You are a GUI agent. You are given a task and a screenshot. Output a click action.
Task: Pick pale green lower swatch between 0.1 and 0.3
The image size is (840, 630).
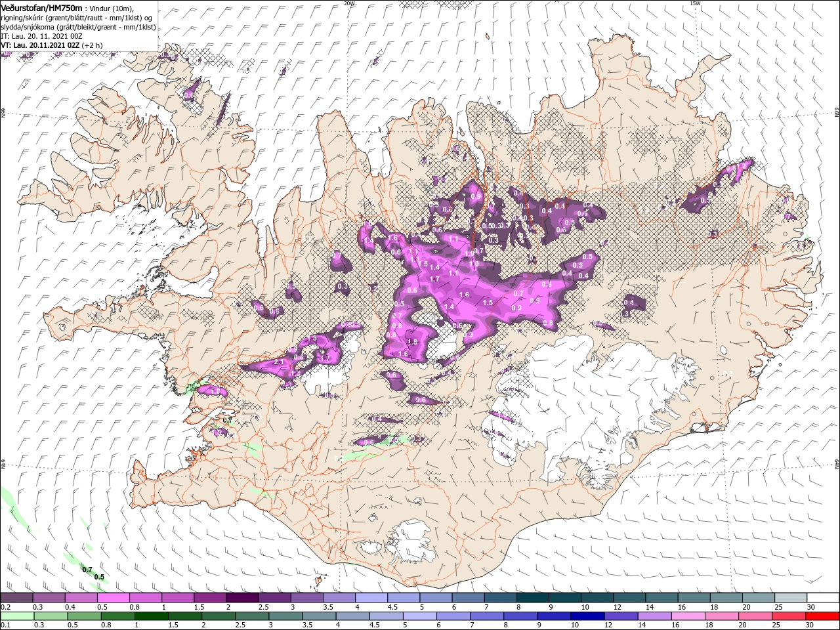coord(16,616)
